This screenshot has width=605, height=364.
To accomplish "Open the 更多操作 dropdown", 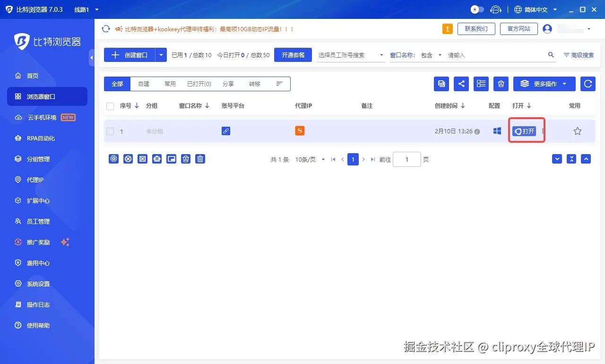I will click(x=544, y=84).
